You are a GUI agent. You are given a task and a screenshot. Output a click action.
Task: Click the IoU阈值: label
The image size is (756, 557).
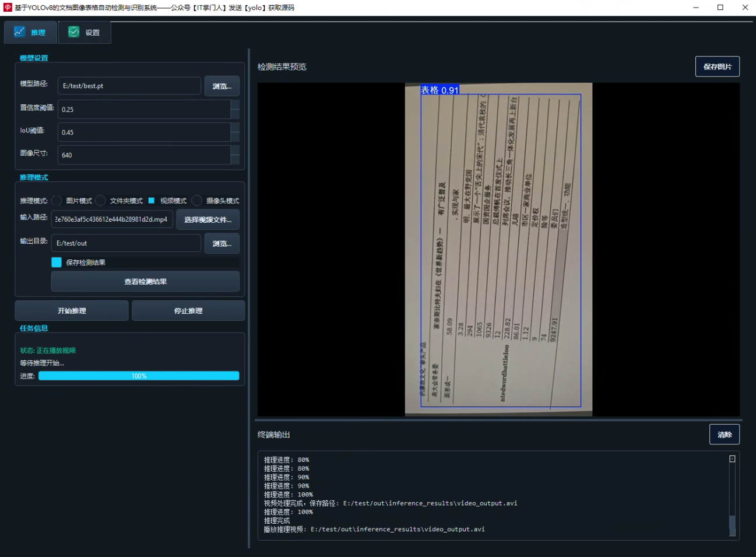(32, 130)
